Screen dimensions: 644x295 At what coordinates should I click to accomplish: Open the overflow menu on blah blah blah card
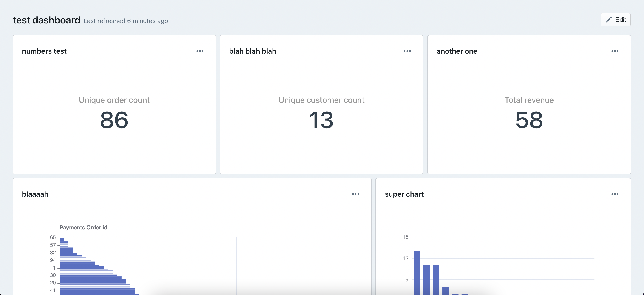(x=407, y=51)
